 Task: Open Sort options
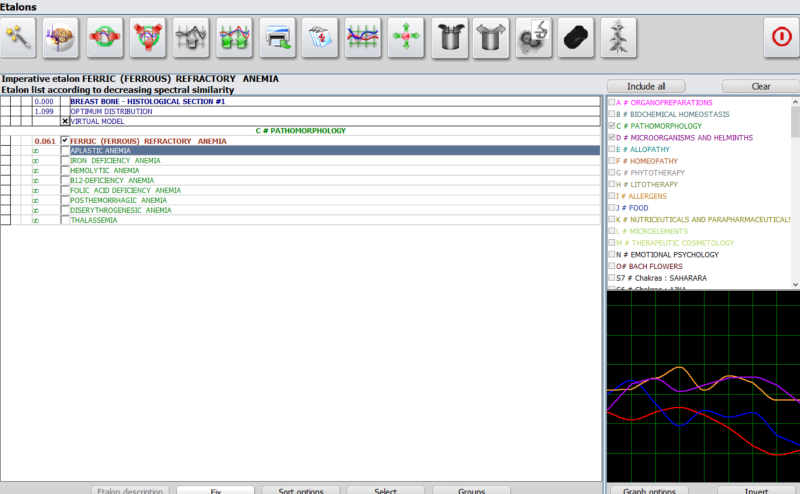tap(300, 490)
